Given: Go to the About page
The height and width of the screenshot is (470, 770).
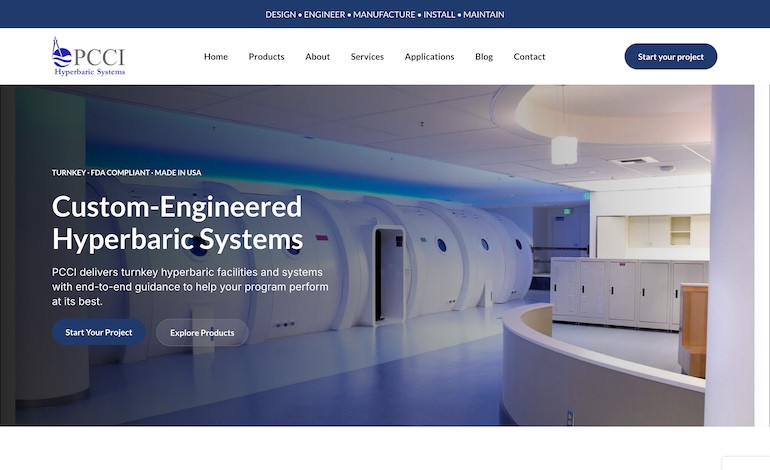Looking at the screenshot, I should coord(317,56).
